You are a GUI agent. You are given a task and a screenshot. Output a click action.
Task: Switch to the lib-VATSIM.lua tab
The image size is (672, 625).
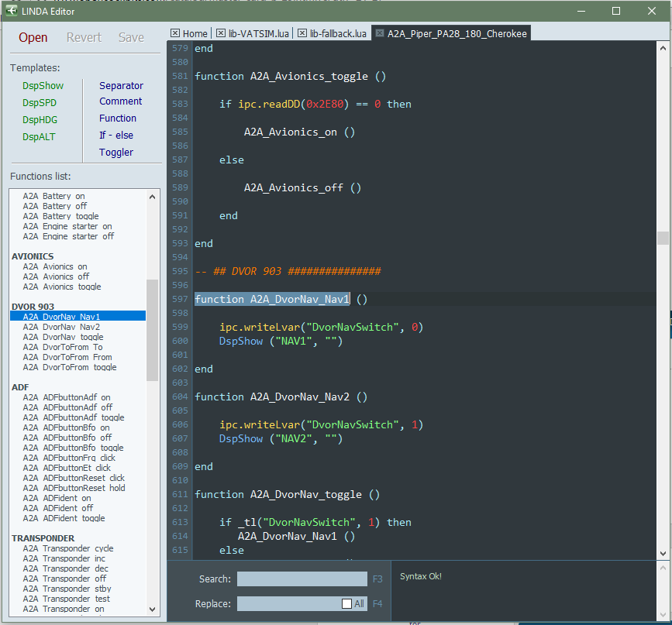coord(258,33)
